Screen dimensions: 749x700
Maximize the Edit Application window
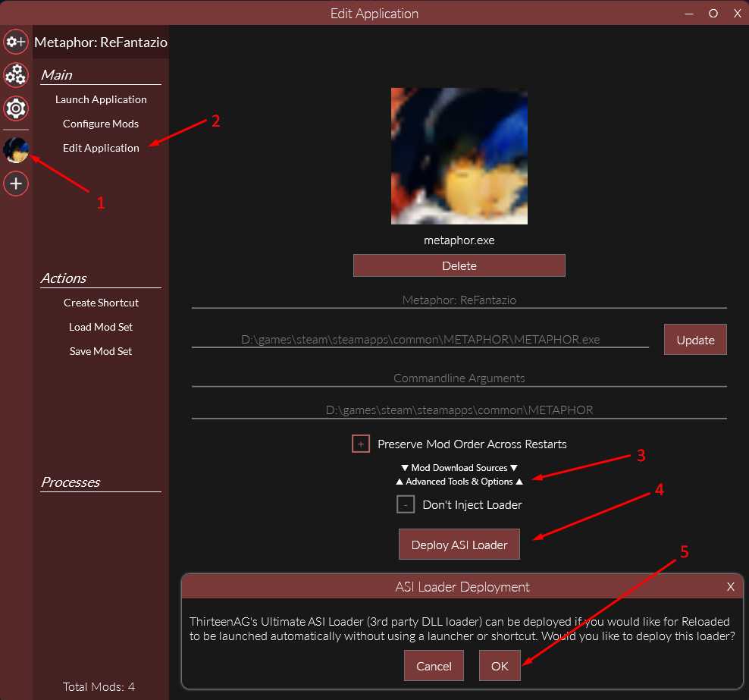713,14
